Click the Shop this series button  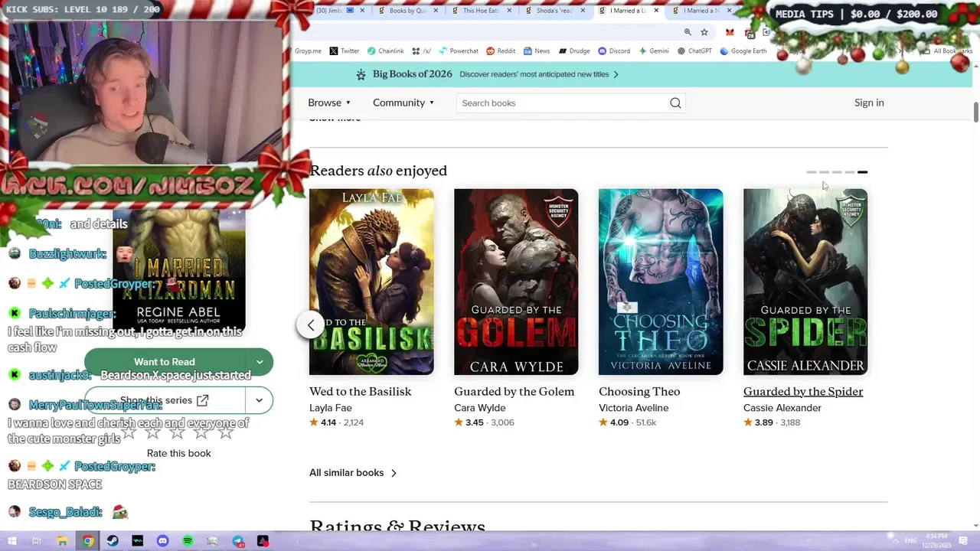tap(165, 400)
